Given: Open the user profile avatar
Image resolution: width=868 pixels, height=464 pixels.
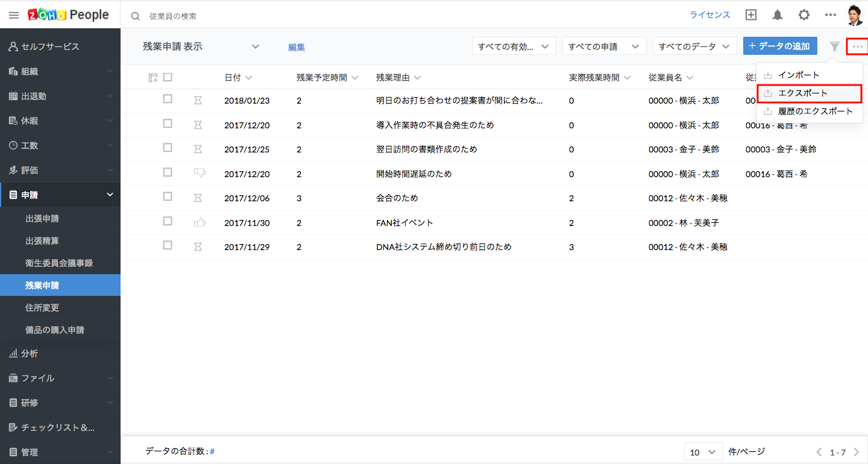Looking at the screenshot, I should [855, 15].
